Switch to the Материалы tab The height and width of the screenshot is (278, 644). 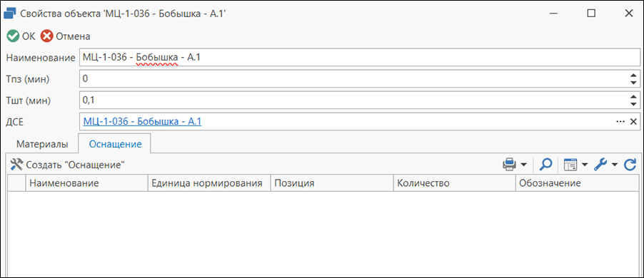click(42, 144)
